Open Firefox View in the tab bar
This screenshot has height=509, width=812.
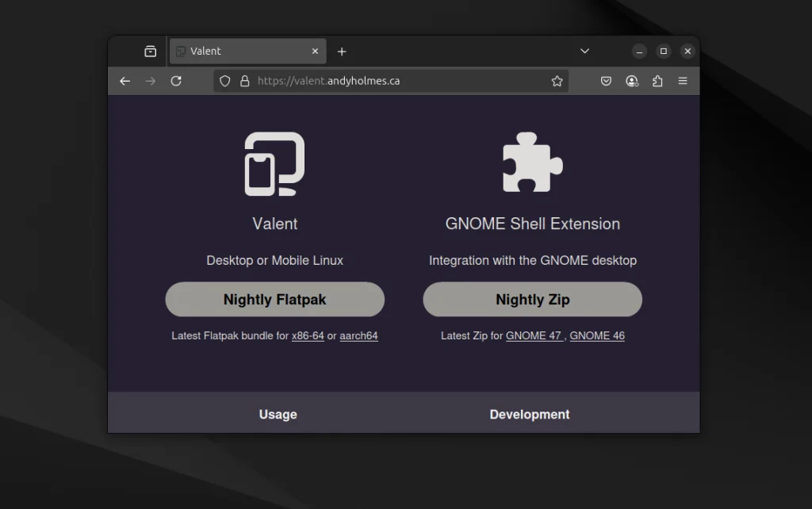click(149, 51)
